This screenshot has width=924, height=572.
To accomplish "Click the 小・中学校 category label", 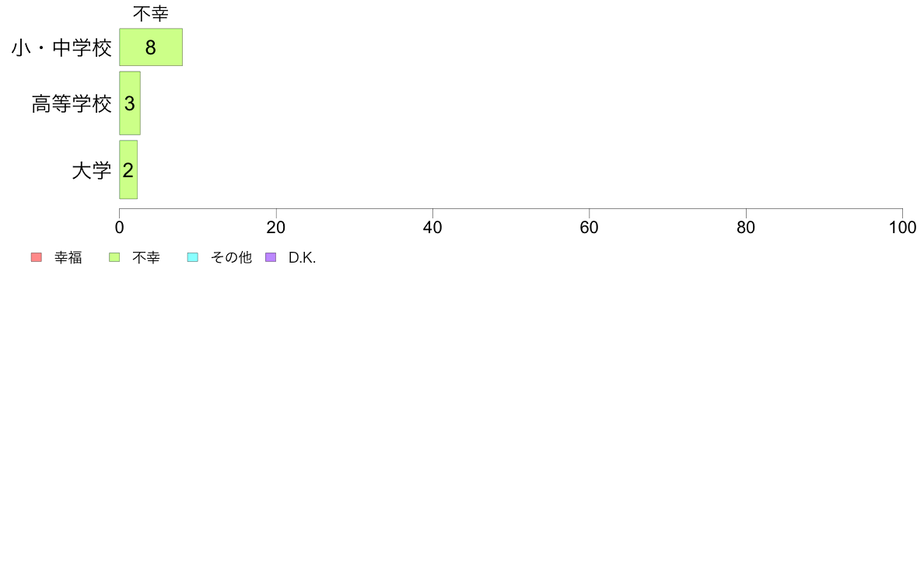I will (x=61, y=49).
